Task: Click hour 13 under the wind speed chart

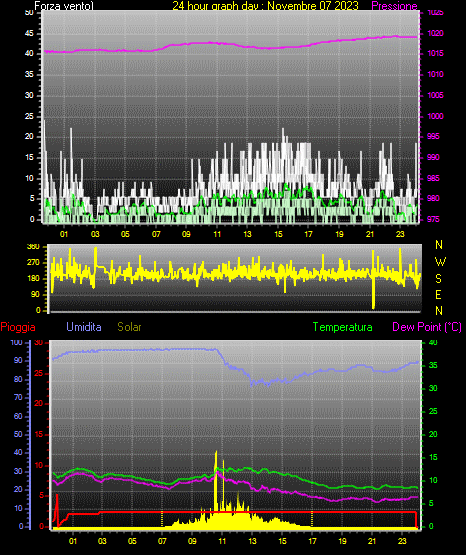Action: pos(247,234)
